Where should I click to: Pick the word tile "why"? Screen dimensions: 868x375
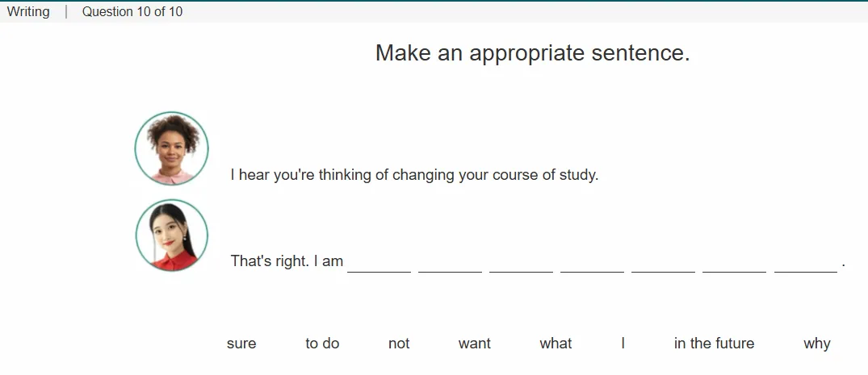tap(816, 344)
